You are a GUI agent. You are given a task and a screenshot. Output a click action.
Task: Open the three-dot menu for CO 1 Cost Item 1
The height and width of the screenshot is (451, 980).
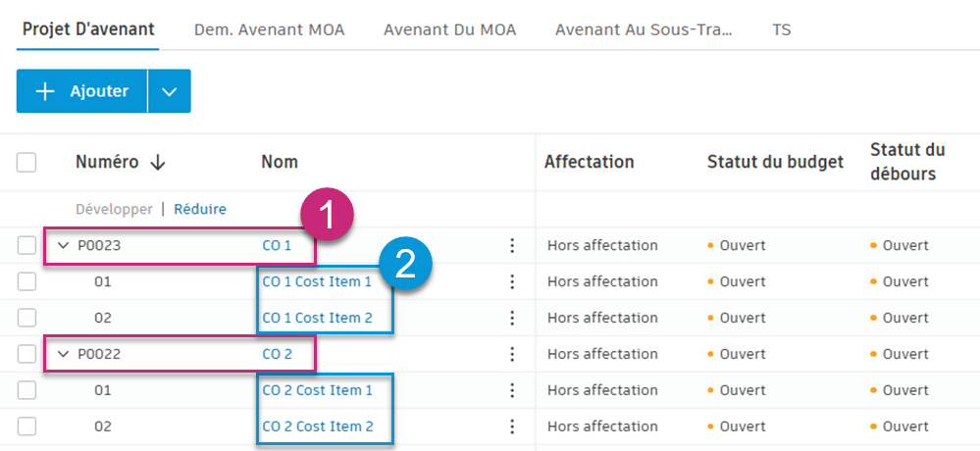(x=511, y=282)
